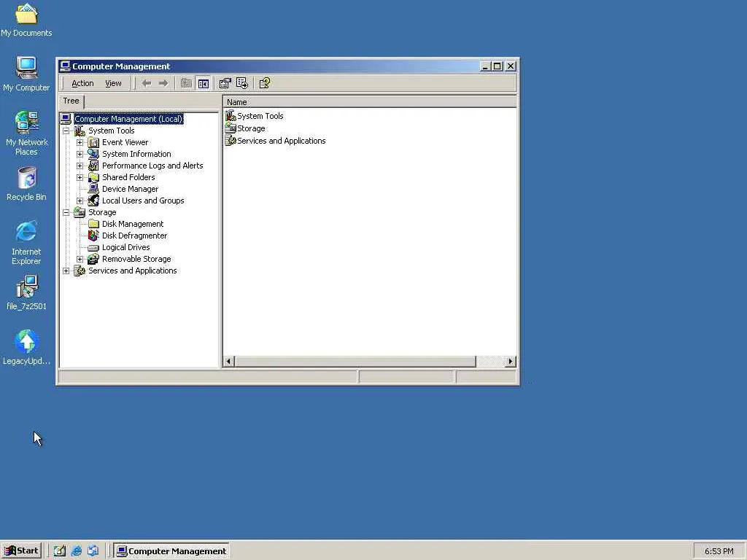The image size is (747, 560).
Task: Switch to the Tree tab
Action: pos(71,101)
